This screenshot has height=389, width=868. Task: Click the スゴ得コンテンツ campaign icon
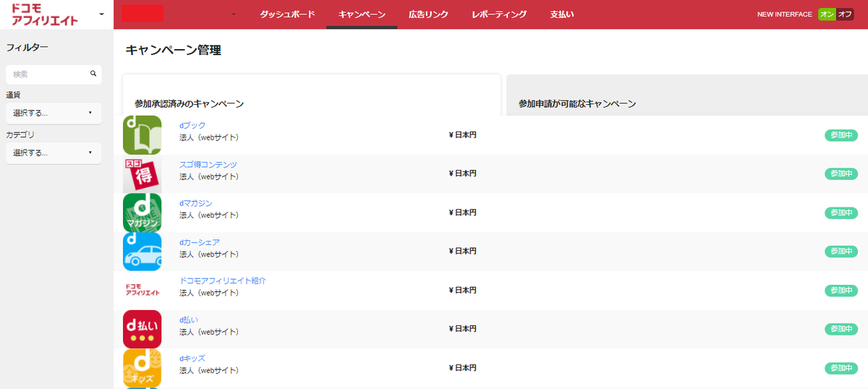click(x=142, y=174)
